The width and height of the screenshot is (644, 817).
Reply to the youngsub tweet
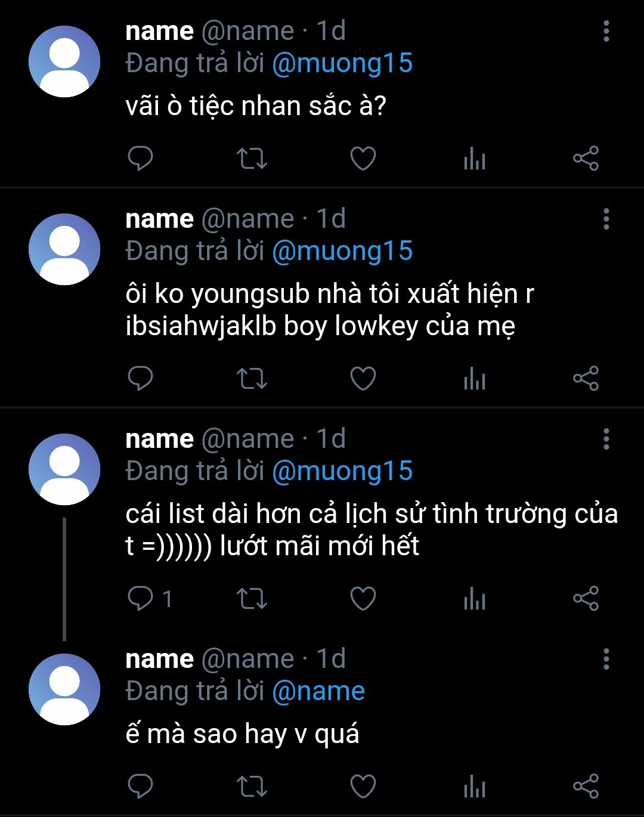pos(141,379)
